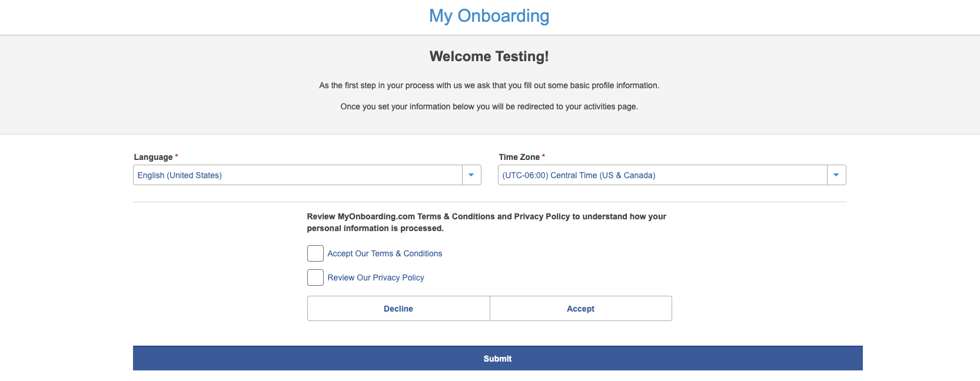Viewport: 980px width, 381px height.
Task: Click the My Onboarding header title
Action: pos(489,16)
